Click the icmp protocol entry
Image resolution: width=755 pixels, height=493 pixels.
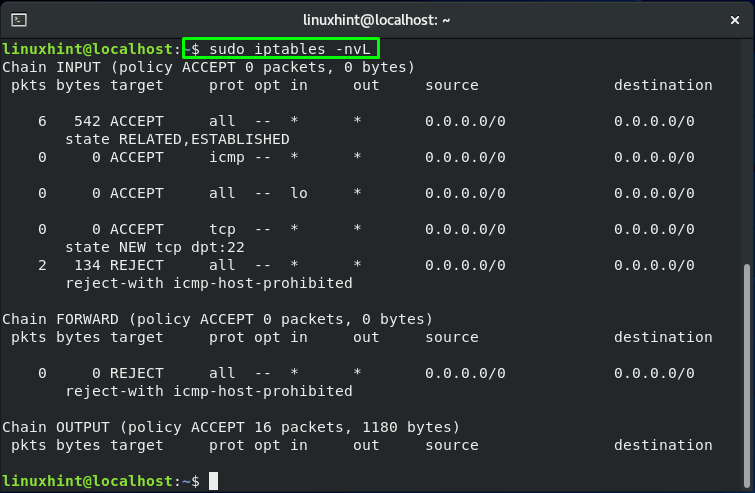226,157
